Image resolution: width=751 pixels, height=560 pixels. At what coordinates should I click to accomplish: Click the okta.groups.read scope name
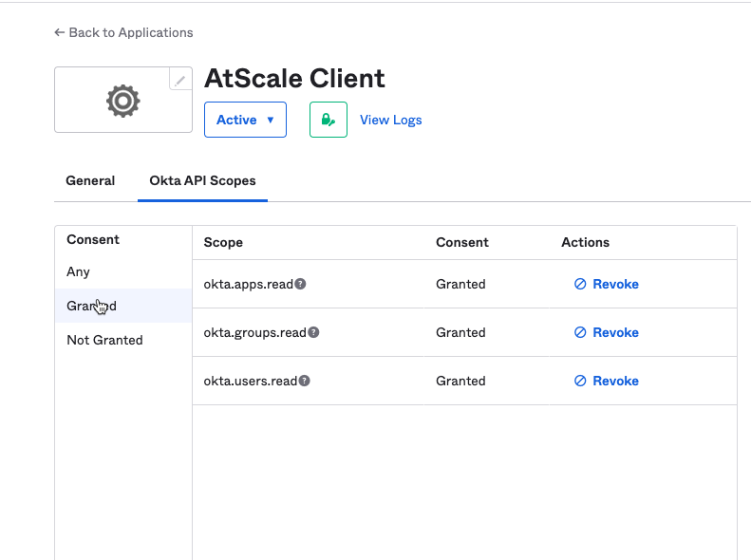coord(254,332)
